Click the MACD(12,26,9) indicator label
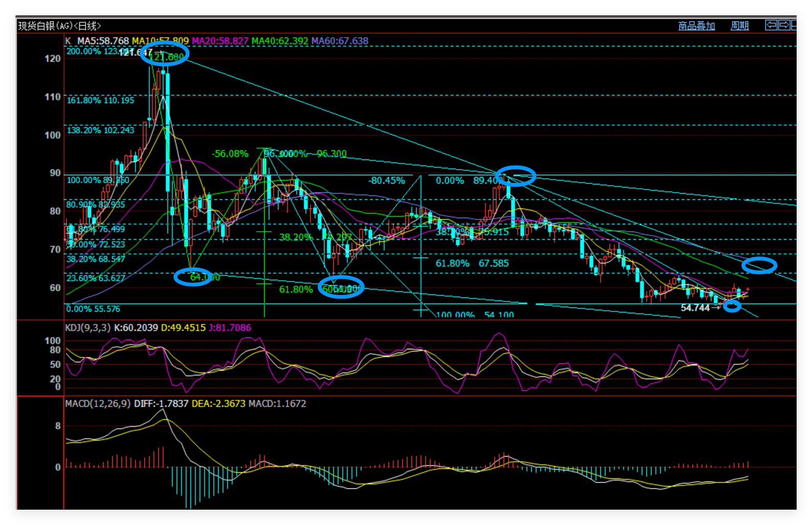The image size is (812, 525). tap(98, 404)
